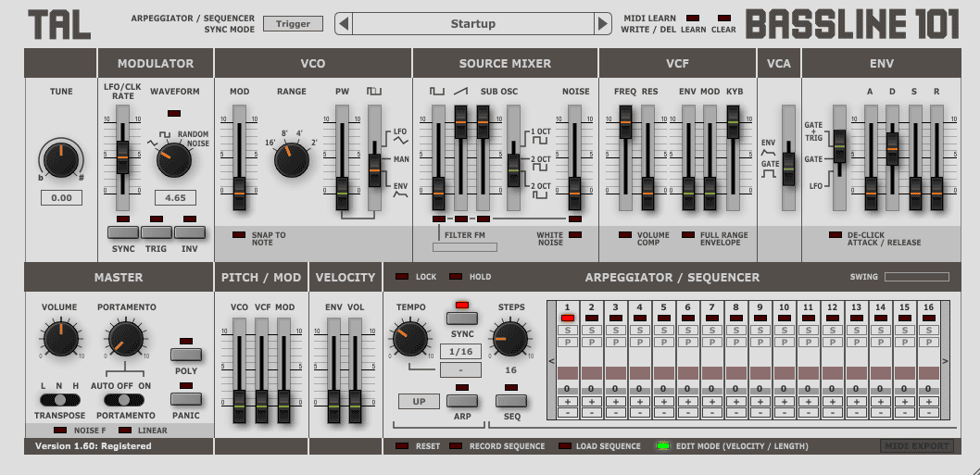Open the UP arpeggiator mode selector
The image size is (980, 475).
(419, 401)
